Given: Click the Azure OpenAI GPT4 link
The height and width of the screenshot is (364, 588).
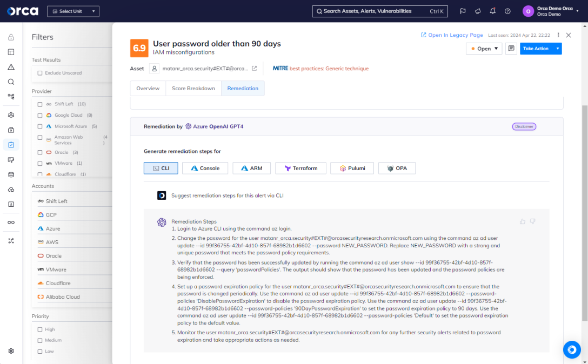Looking at the screenshot, I should coord(215,126).
